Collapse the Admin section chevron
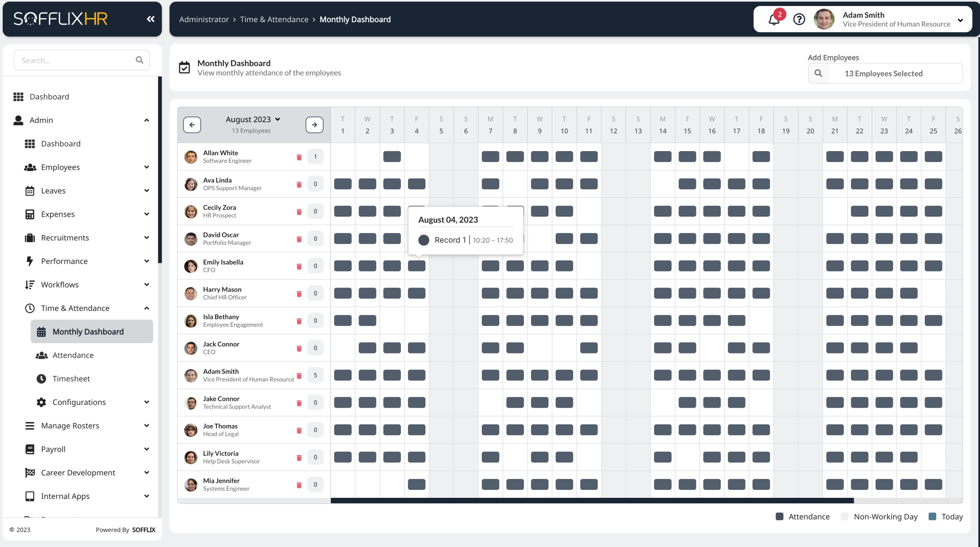Viewport: 980px width, 547px height. [147, 120]
